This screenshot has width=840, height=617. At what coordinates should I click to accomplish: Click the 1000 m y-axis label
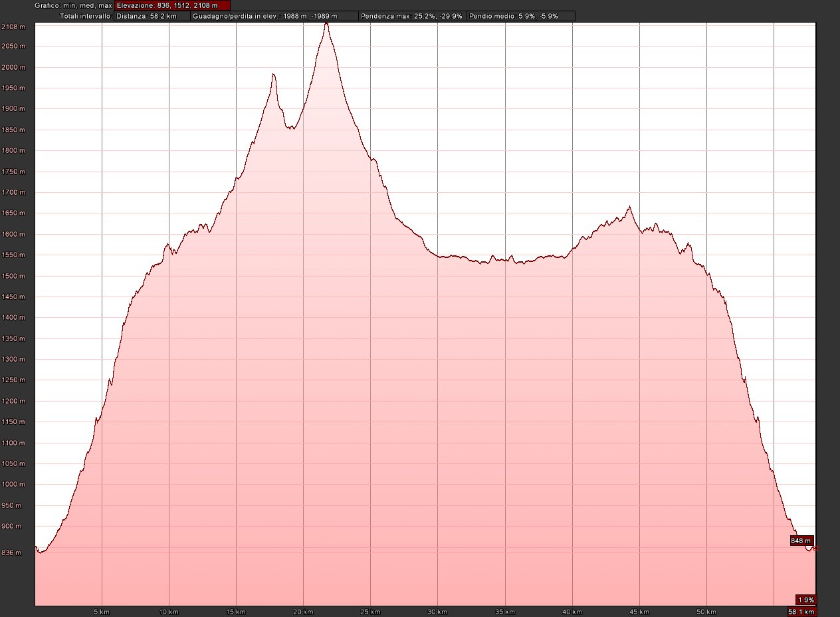(15, 485)
